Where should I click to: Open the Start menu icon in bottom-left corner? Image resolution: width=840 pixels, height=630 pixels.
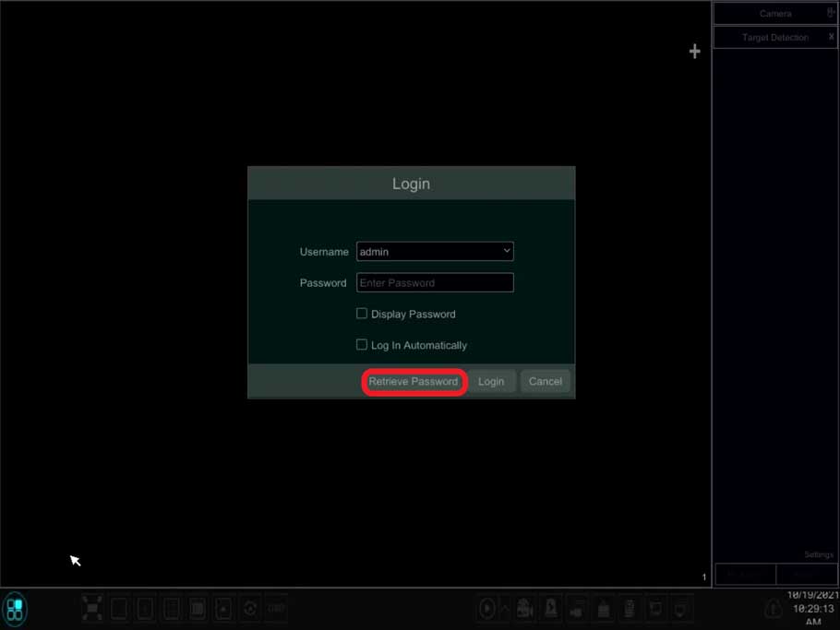point(15,609)
